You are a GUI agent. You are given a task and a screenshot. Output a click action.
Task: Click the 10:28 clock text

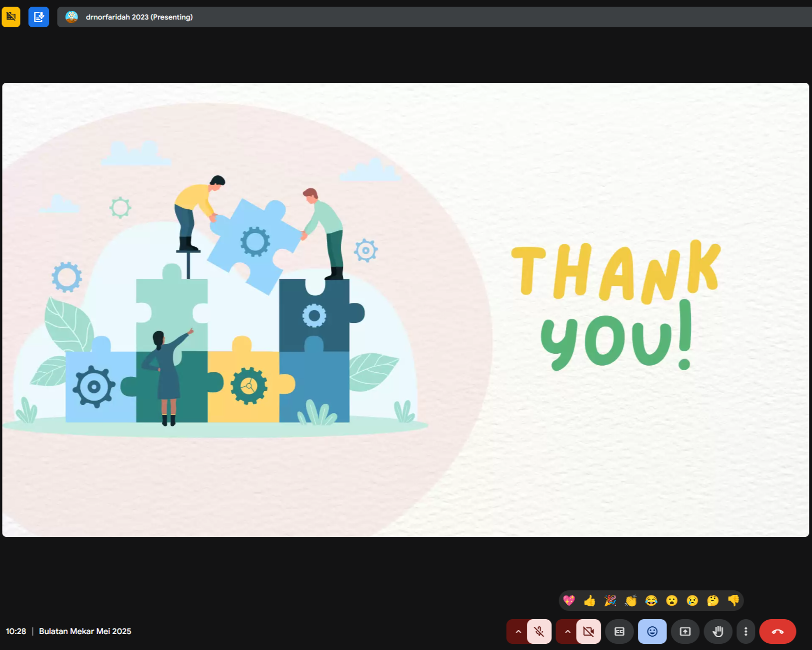[x=16, y=631]
